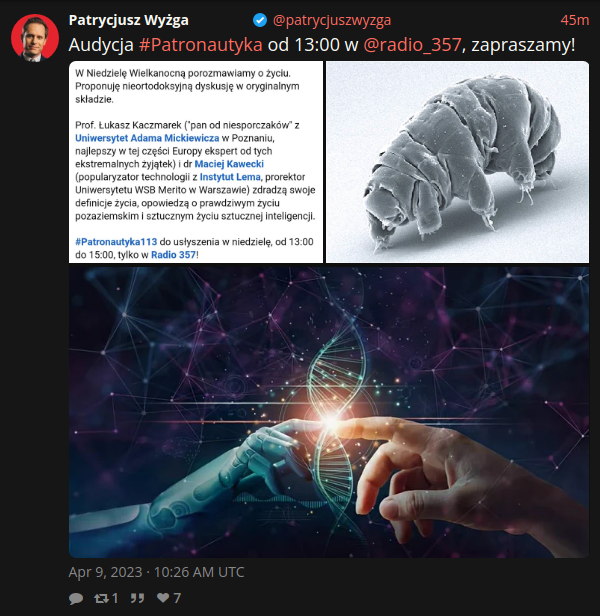Like the tweet with the heart icon

[163, 598]
